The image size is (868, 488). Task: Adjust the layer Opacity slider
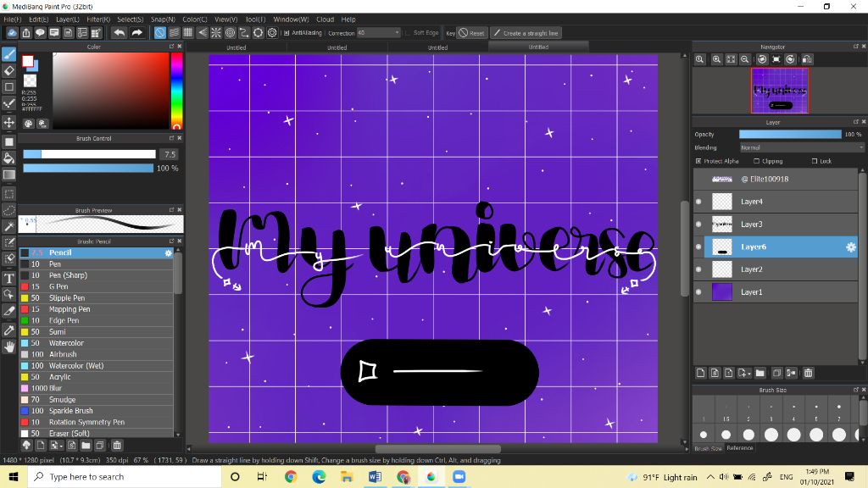tap(790, 135)
